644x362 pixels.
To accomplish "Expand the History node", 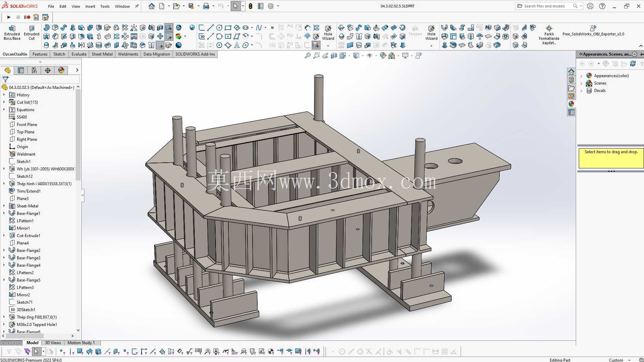I will point(4,95).
